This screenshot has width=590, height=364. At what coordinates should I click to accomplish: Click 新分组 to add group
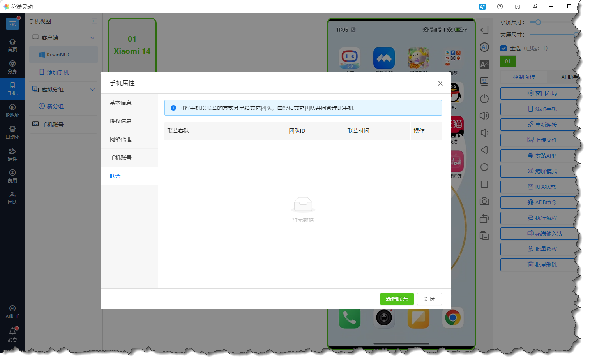click(x=51, y=106)
